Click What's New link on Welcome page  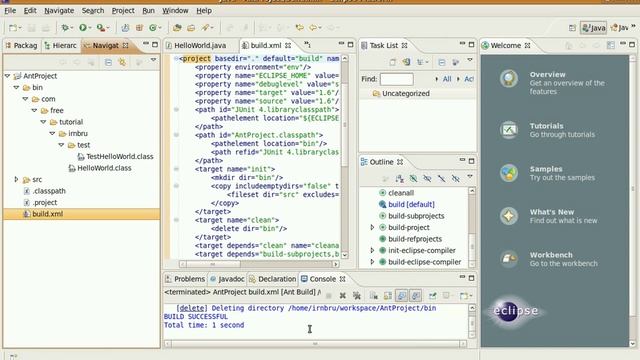click(552, 212)
